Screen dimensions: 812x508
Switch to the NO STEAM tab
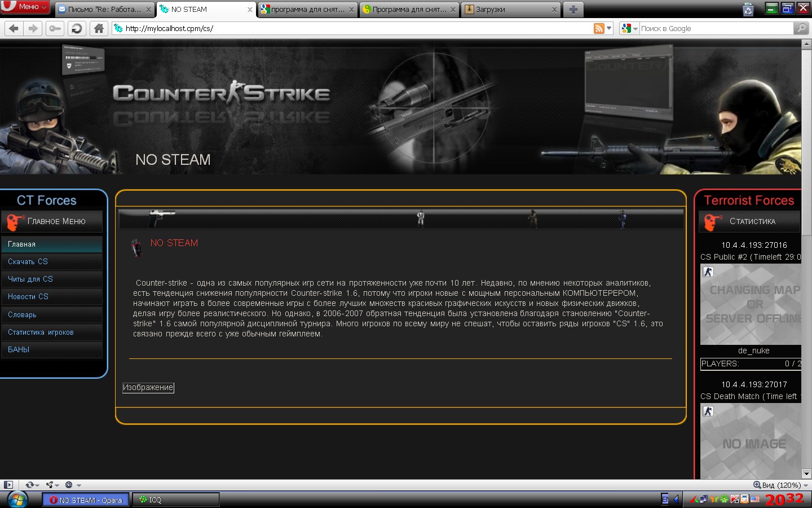point(206,9)
